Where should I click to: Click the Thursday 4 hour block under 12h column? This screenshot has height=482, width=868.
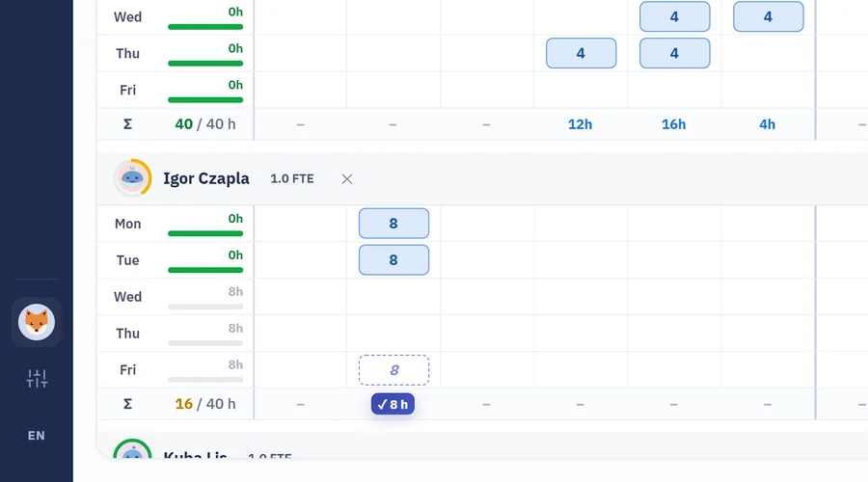581,53
